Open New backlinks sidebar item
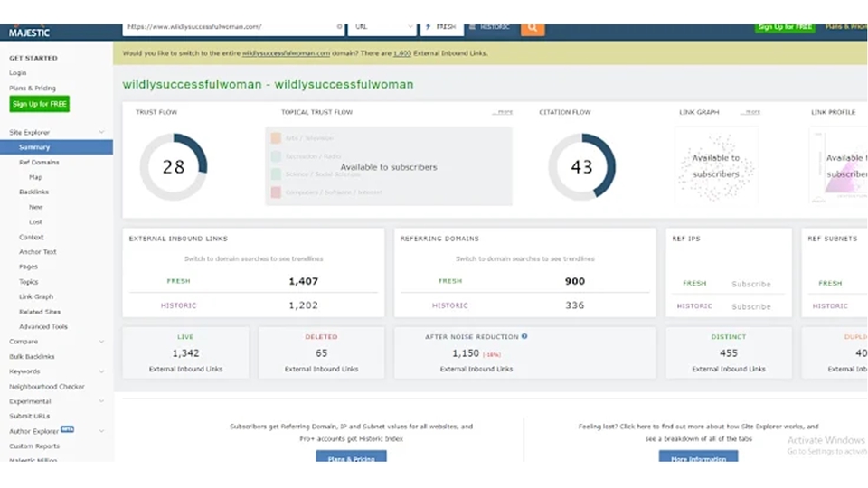 (x=36, y=207)
